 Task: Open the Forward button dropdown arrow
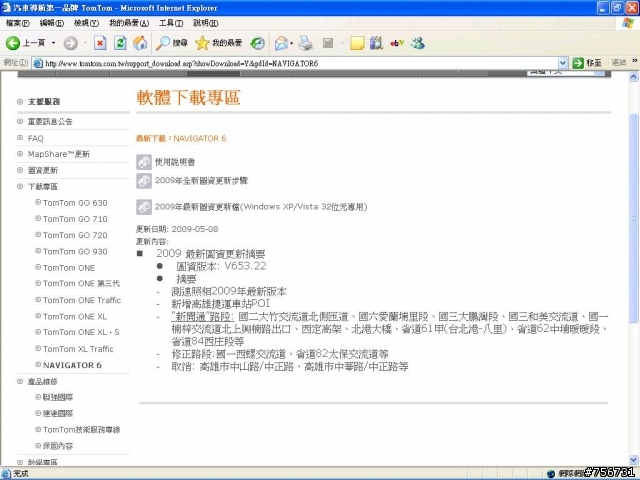point(85,43)
